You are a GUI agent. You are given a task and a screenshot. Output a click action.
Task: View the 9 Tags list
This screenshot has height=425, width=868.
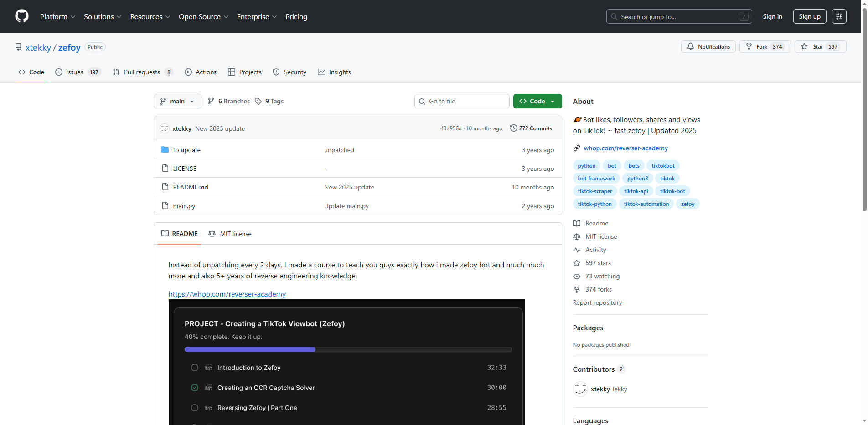[x=269, y=101]
